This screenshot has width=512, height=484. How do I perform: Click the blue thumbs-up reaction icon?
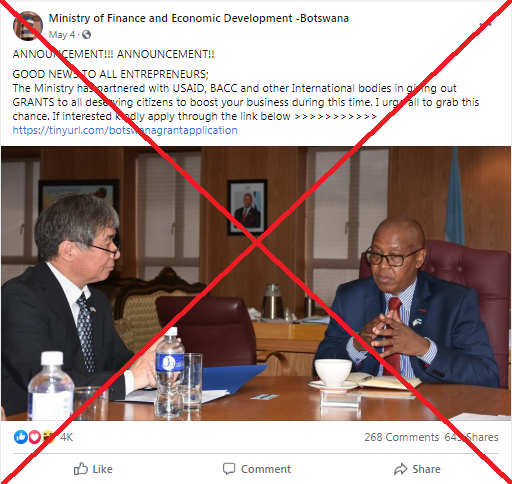21,437
